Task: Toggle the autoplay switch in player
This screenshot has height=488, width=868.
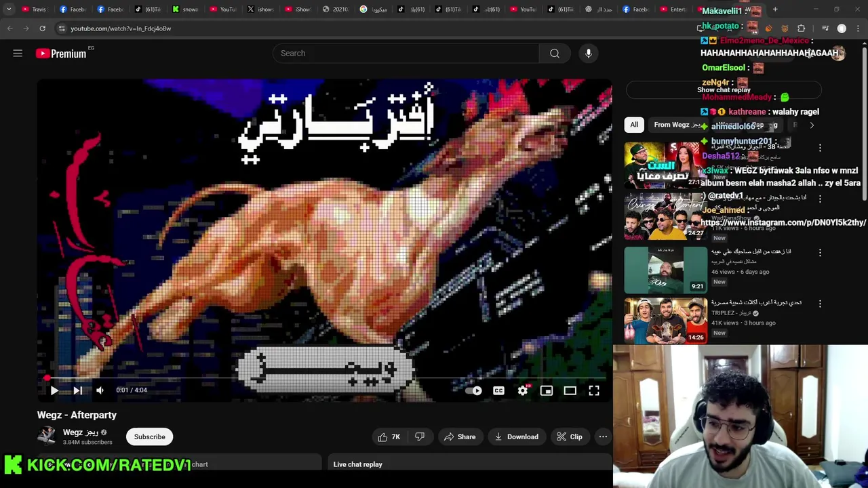Action: click(x=475, y=390)
